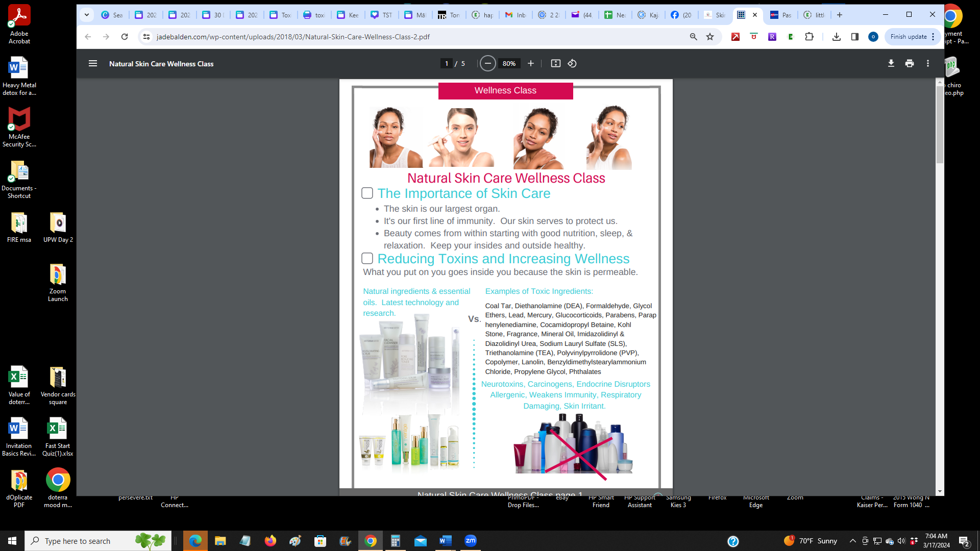Screen dimensions: 980x551
Task: Open Chrome zoom magnifier in address bar
Action: pos(693,37)
